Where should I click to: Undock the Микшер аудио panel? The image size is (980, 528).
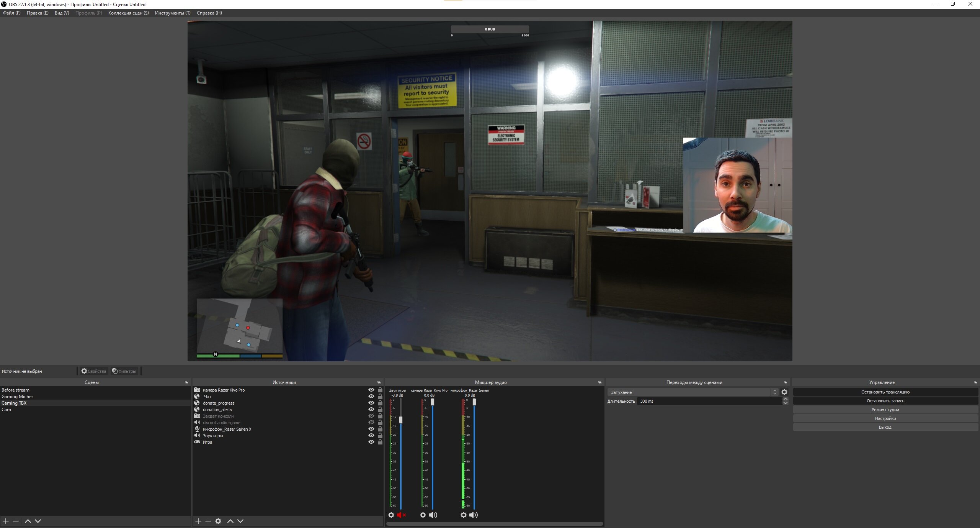600,382
